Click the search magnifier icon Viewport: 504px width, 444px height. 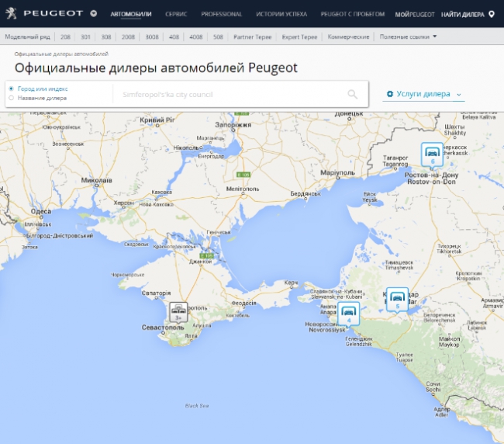(x=353, y=94)
